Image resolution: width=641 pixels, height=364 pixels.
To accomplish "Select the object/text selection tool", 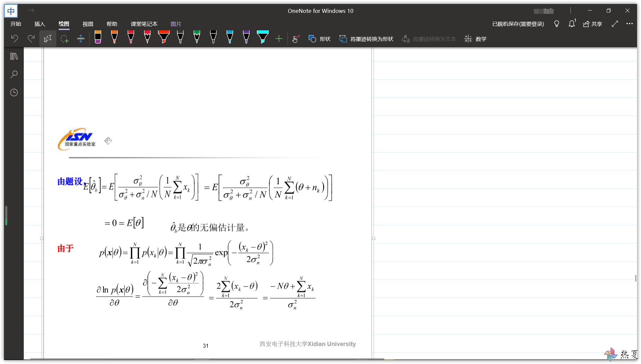I will 48,39.
